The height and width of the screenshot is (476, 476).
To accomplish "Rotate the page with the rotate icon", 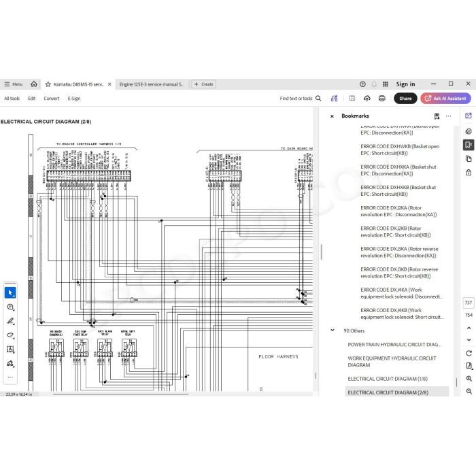I will pyautogui.click(x=469, y=354).
